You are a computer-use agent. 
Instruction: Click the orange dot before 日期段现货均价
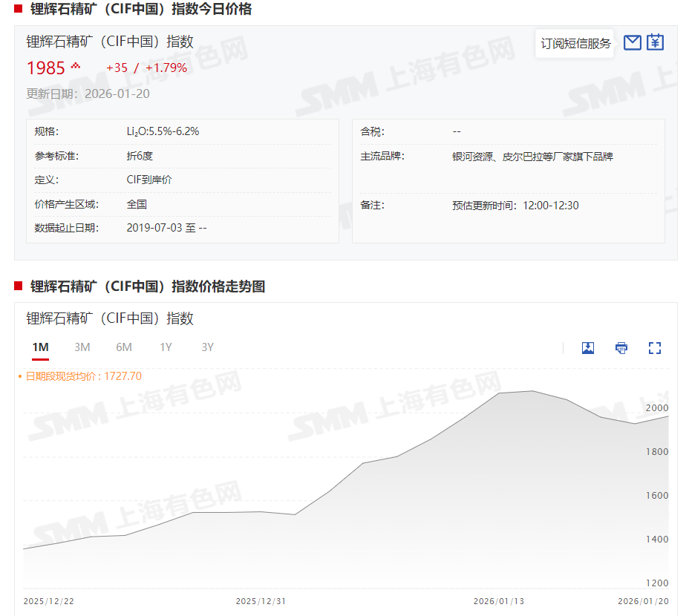tap(20, 376)
